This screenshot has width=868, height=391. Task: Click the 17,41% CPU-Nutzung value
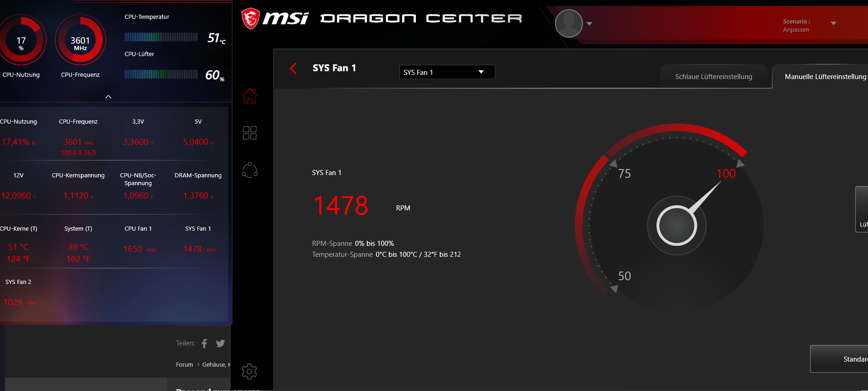[18, 142]
